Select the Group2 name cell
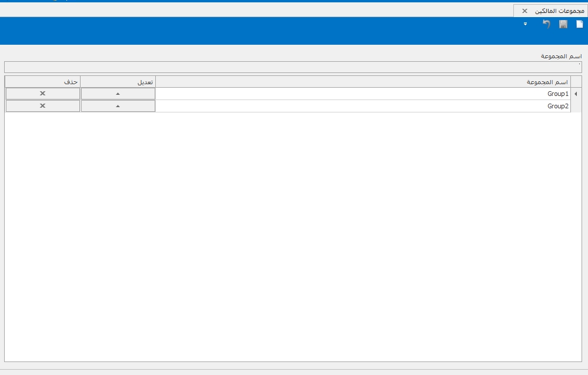 point(363,106)
